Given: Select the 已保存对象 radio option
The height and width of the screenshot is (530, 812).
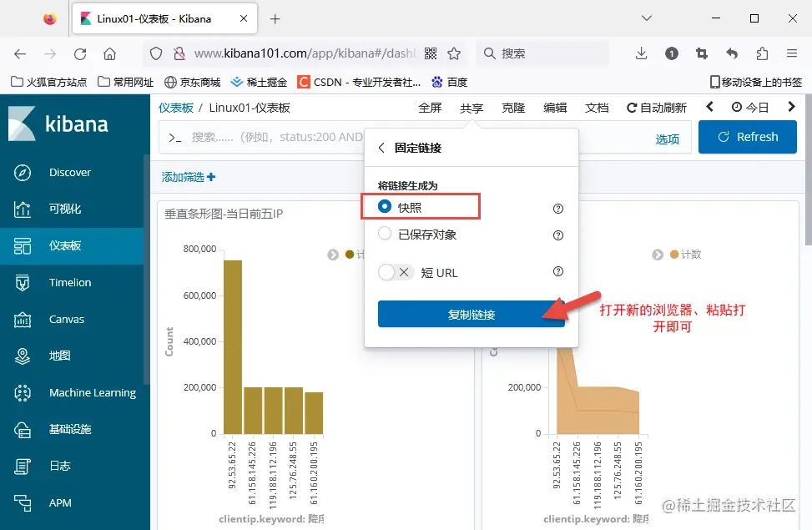Looking at the screenshot, I should point(385,234).
